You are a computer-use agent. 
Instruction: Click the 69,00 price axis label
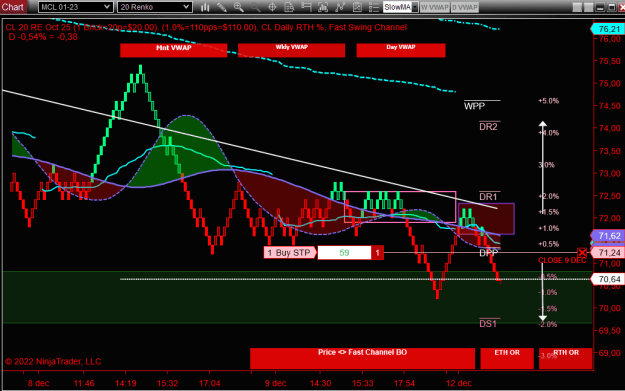pos(610,353)
